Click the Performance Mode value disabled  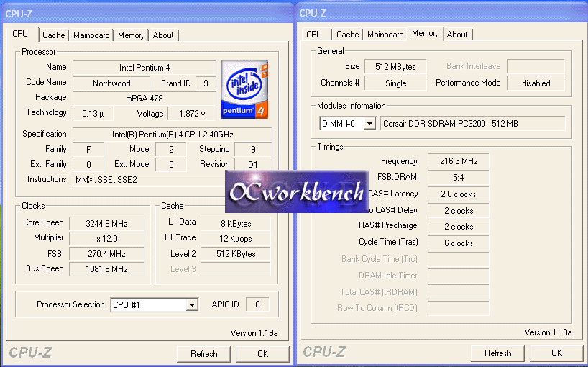point(536,83)
